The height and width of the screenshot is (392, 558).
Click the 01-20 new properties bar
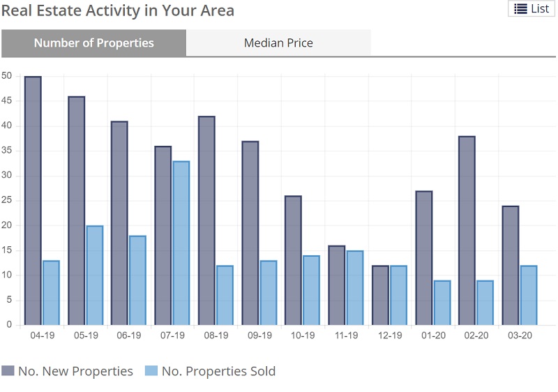tap(423, 258)
